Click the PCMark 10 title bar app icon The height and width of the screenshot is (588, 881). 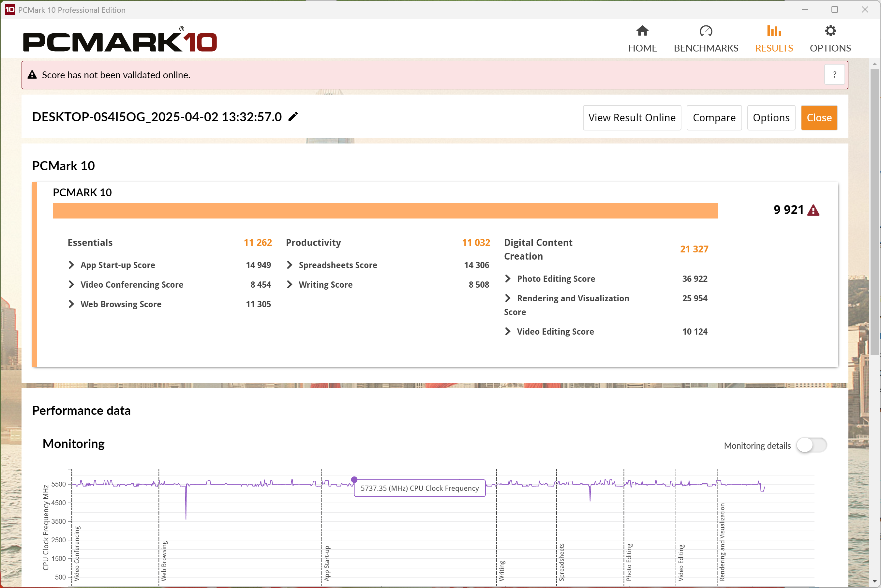click(10, 9)
